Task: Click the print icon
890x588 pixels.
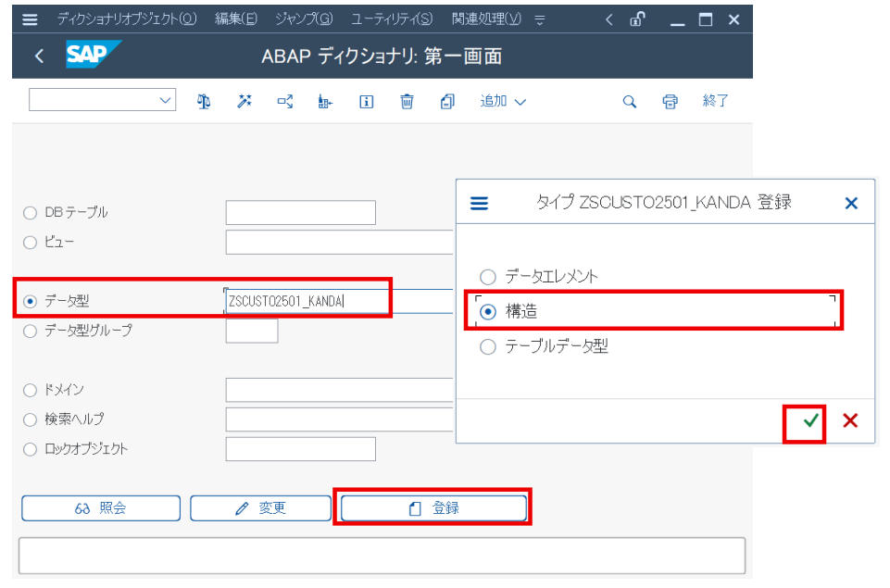Action: click(x=670, y=102)
